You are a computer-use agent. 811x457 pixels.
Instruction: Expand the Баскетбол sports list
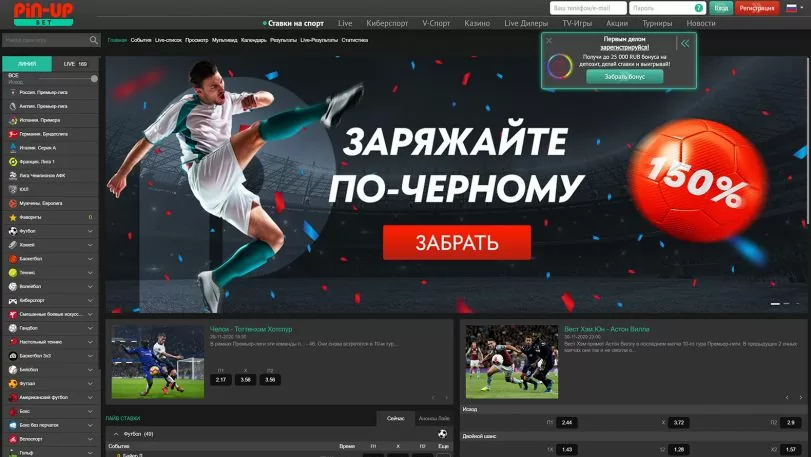[90, 258]
